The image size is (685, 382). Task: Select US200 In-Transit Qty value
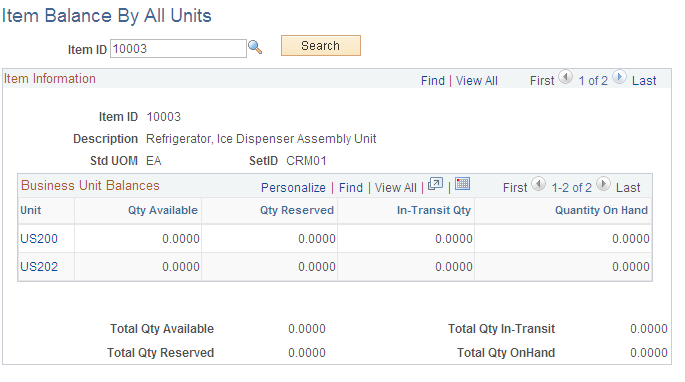click(x=453, y=239)
